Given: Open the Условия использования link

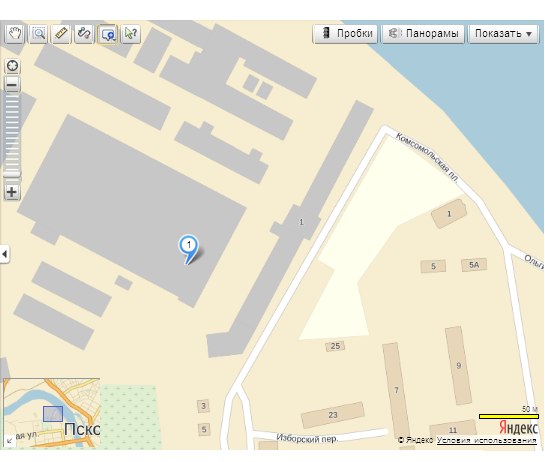Looking at the screenshot, I should pos(486,440).
